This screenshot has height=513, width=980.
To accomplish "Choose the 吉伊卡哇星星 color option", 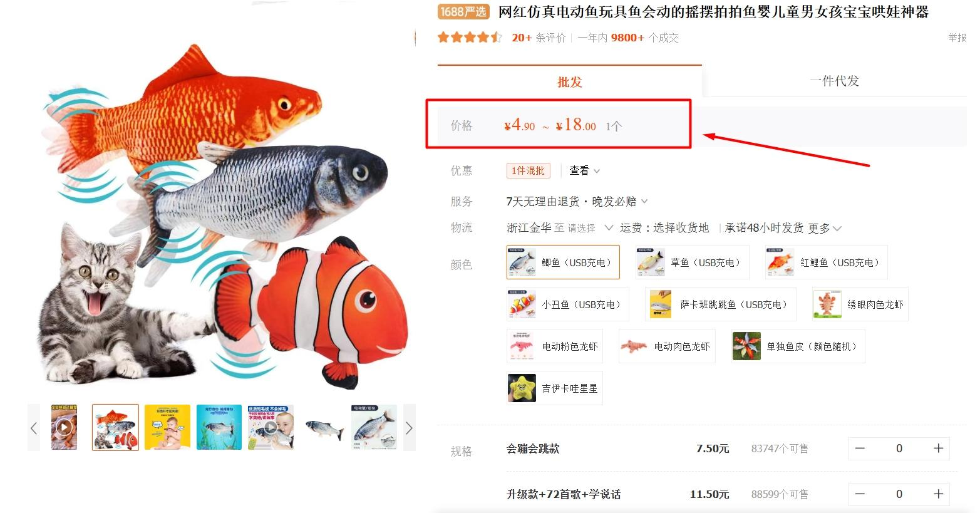I will 554,388.
